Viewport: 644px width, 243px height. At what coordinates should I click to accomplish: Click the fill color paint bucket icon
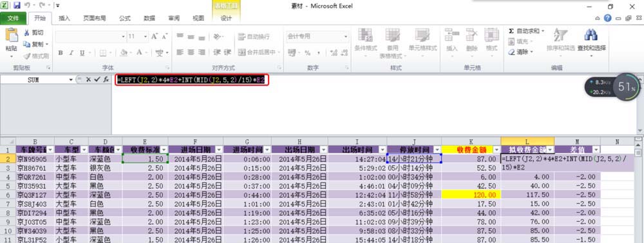(x=124, y=53)
